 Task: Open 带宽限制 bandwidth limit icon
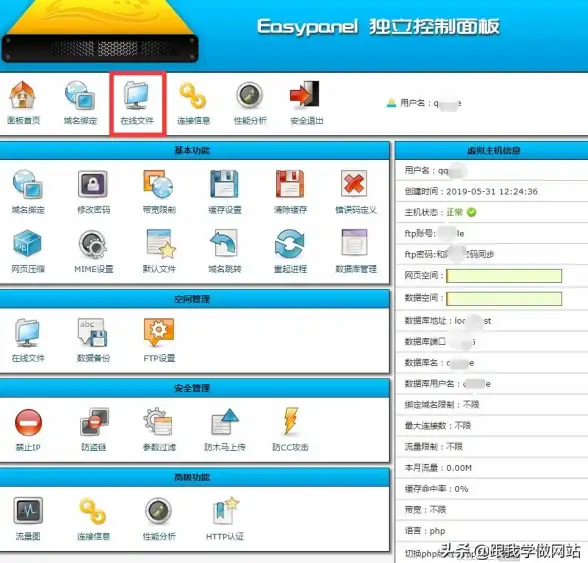click(159, 184)
